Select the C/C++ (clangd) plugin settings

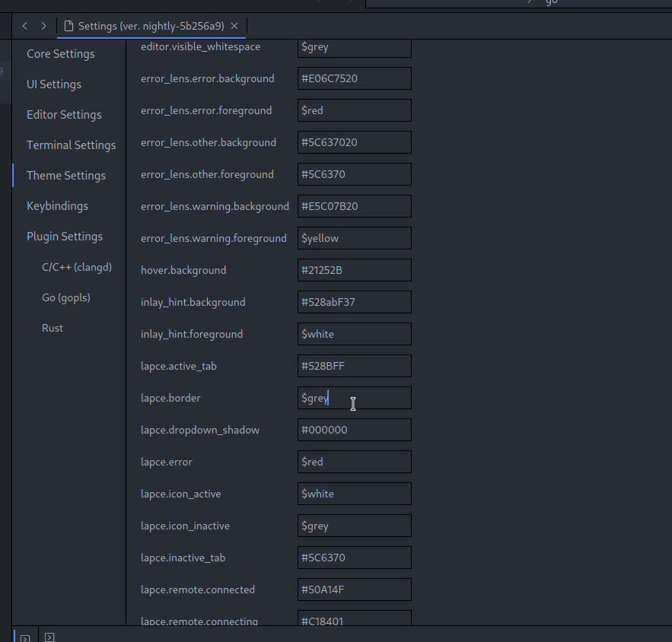coord(76,266)
